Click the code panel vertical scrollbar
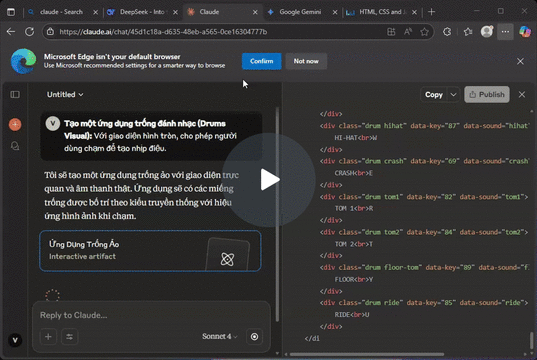Image resolution: width=537 pixels, height=360 pixels. tap(532, 340)
